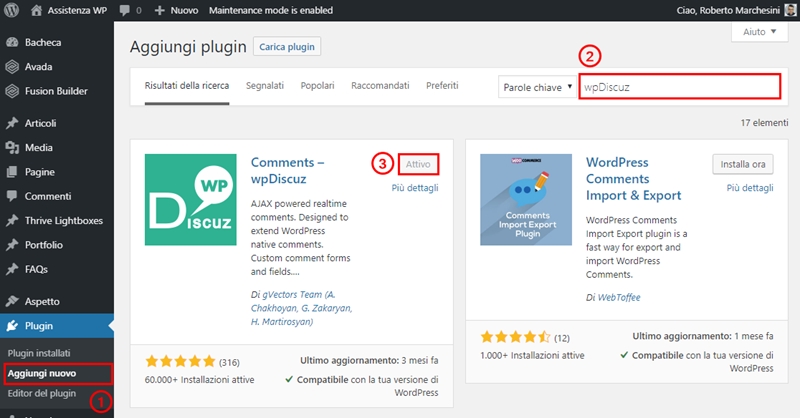Screen dimensions: 800x418
Task: Click '1.000+ Installazioni attive' text
Action: pos(532,355)
